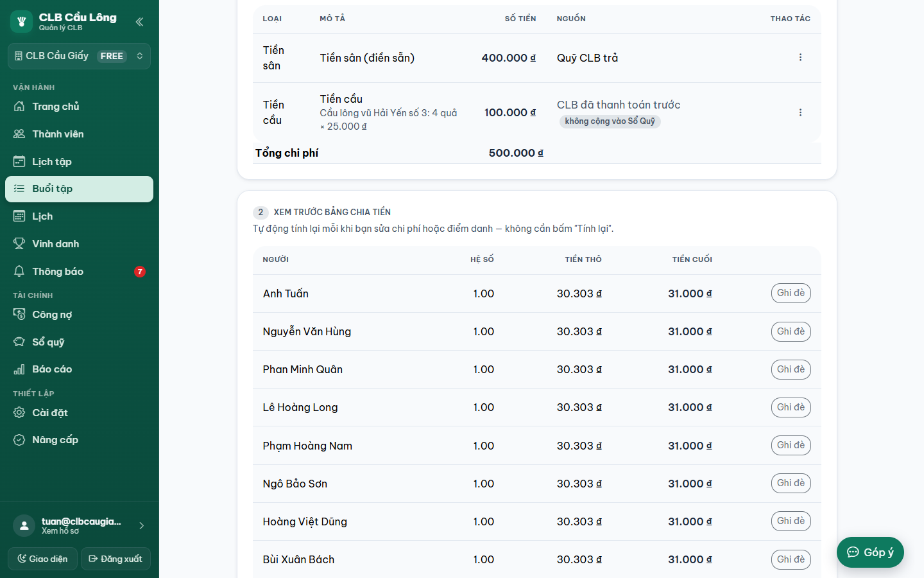The width and height of the screenshot is (924, 578).
Task: Open the actions menu for Tiền sân
Action: 800,58
